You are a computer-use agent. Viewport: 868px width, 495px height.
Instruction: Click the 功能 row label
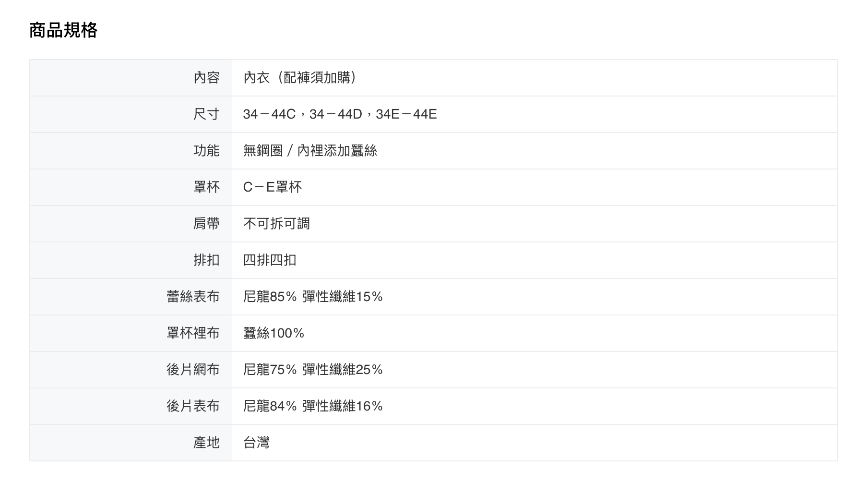coord(206,151)
